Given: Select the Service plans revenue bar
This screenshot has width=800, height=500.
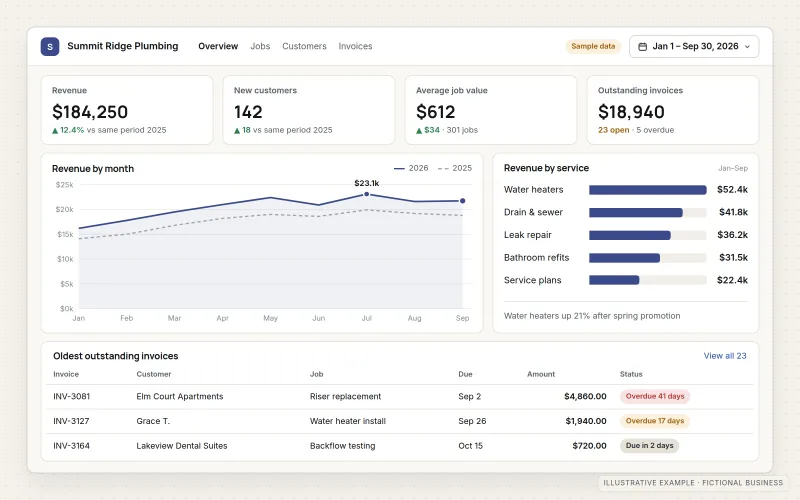Looking at the screenshot, I should 614,280.
